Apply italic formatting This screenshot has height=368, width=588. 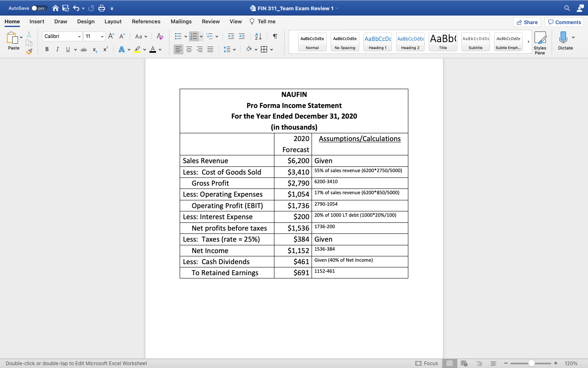pos(57,49)
